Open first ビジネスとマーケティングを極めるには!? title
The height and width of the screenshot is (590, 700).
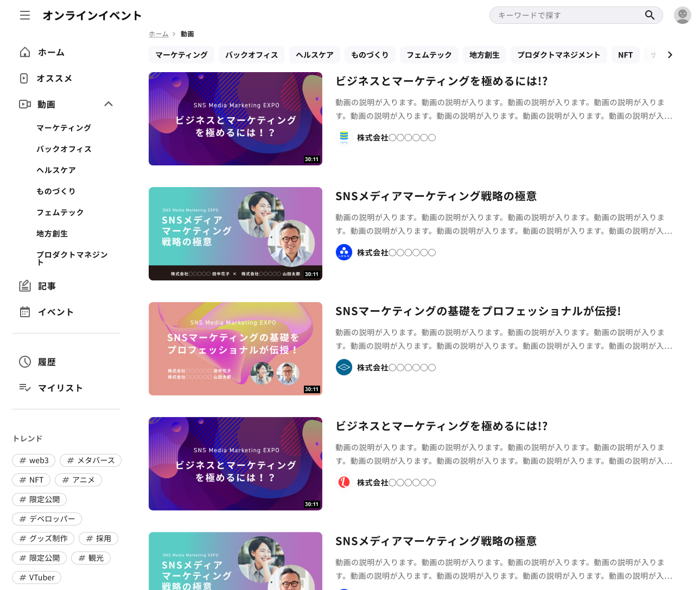[442, 81]
